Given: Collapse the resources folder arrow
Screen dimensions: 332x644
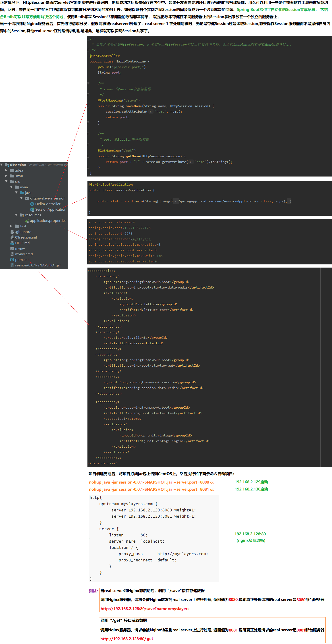Looking at the screenshot, I should pyautogui.click(x=16, y=215).
